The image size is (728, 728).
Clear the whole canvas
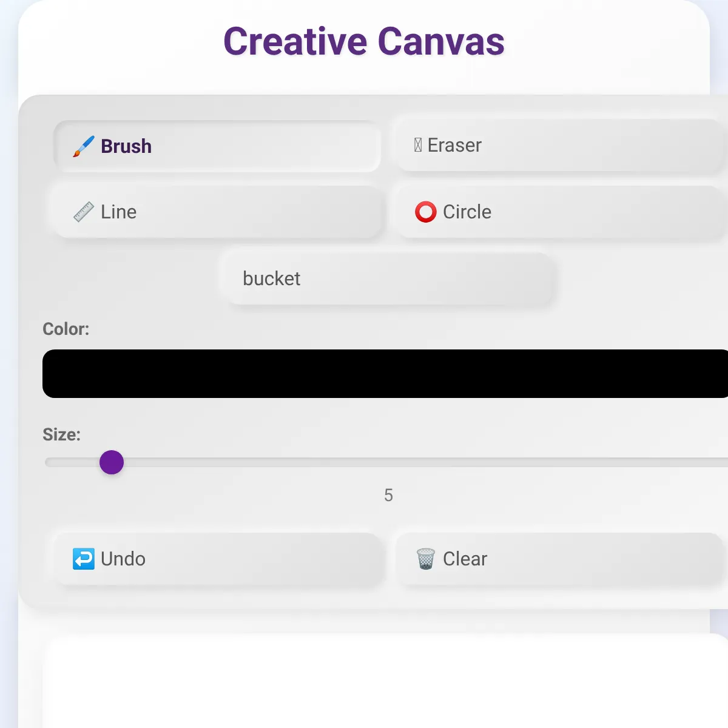(558, 559)
